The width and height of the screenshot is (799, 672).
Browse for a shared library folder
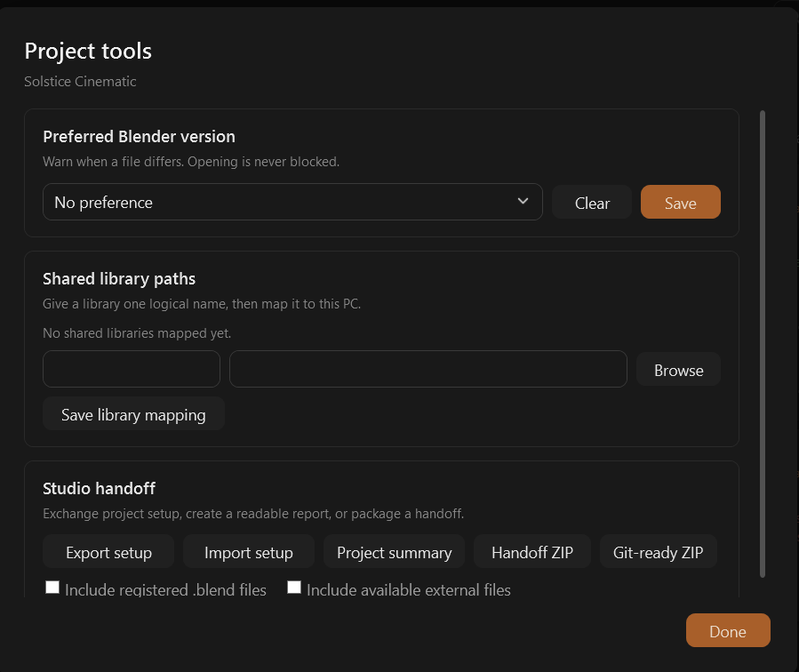click(x=678, y=370)
